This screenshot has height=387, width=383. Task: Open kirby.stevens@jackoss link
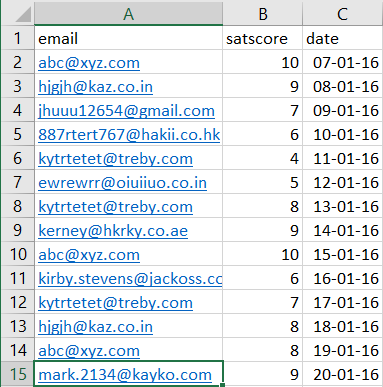coord(130,279)
